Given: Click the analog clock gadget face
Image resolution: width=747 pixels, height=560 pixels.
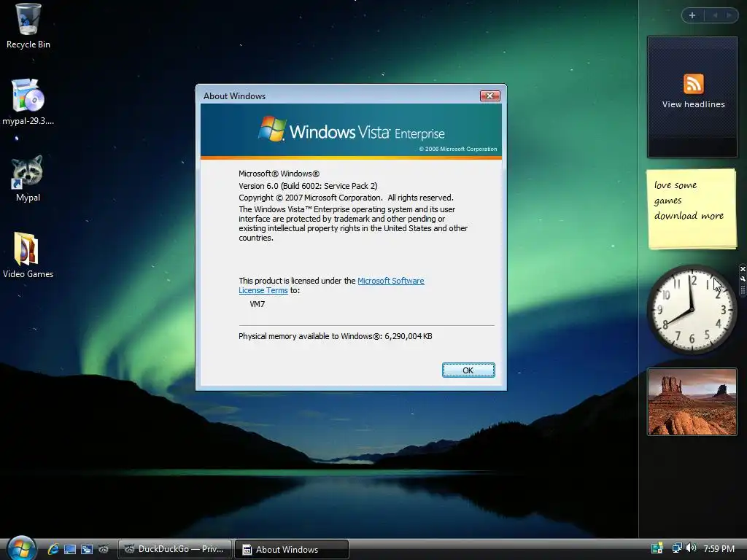Looking at the screenshot, I should pyautogui.click(x=692, y=309).
